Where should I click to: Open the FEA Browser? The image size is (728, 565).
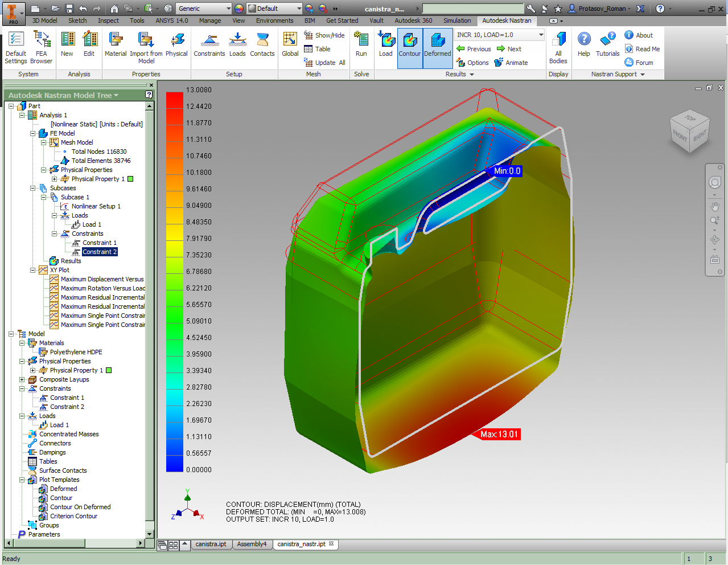tap(41, 47)
